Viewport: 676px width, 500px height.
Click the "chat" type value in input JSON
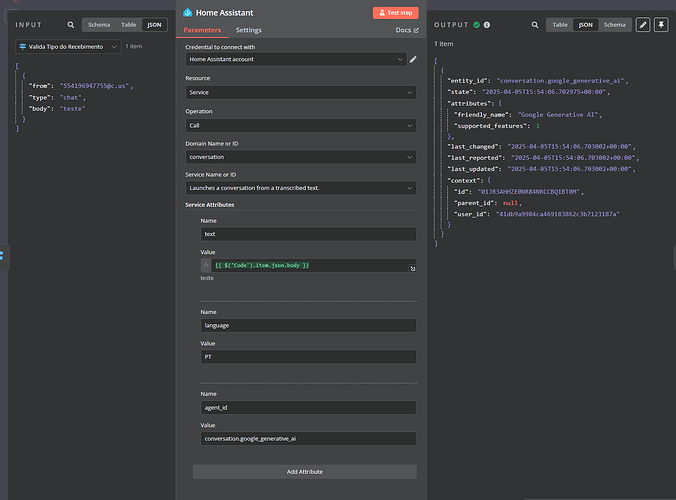pyautogui.click(x=71, y=97)
